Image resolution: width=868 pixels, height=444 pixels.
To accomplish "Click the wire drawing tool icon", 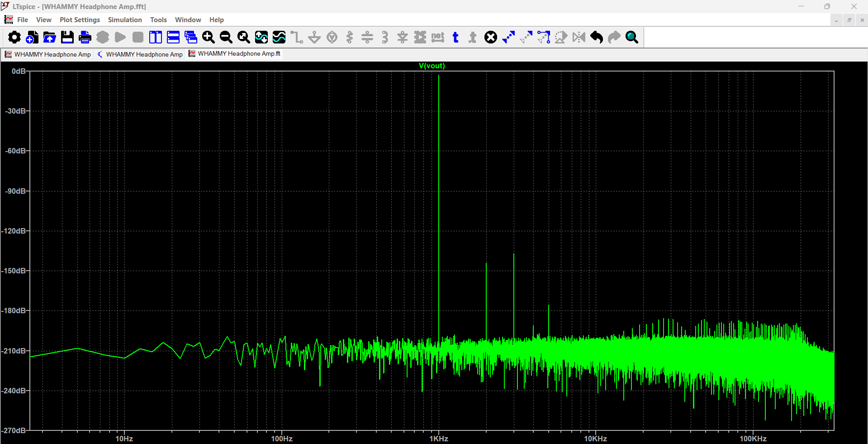I will (x=297, y=37).
